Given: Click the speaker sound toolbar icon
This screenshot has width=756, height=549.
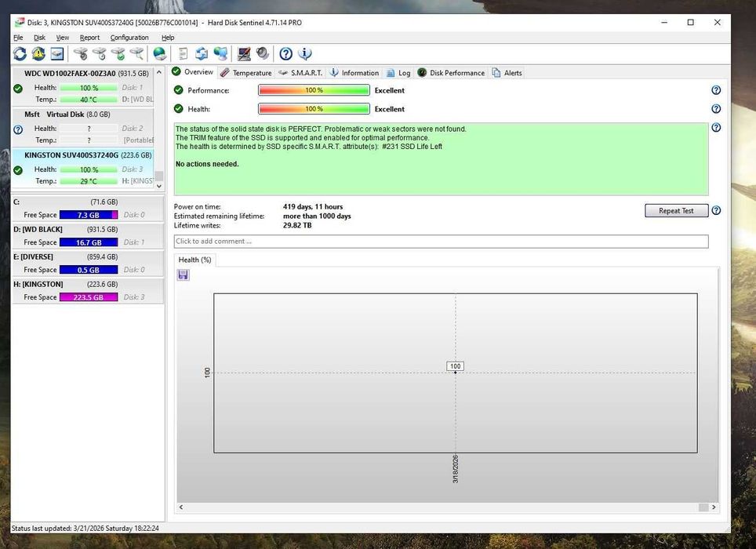Looking at the screenshot, I should coord(262,53).
